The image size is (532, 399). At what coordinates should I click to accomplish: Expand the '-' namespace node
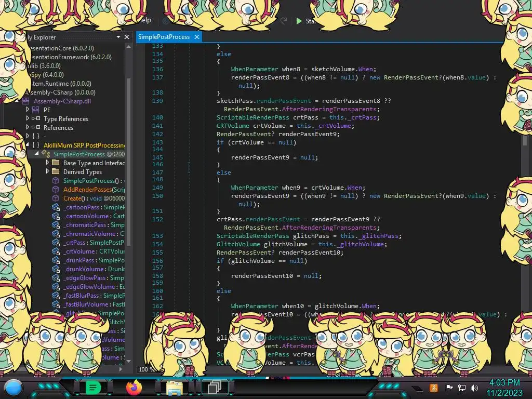point(28,136)
